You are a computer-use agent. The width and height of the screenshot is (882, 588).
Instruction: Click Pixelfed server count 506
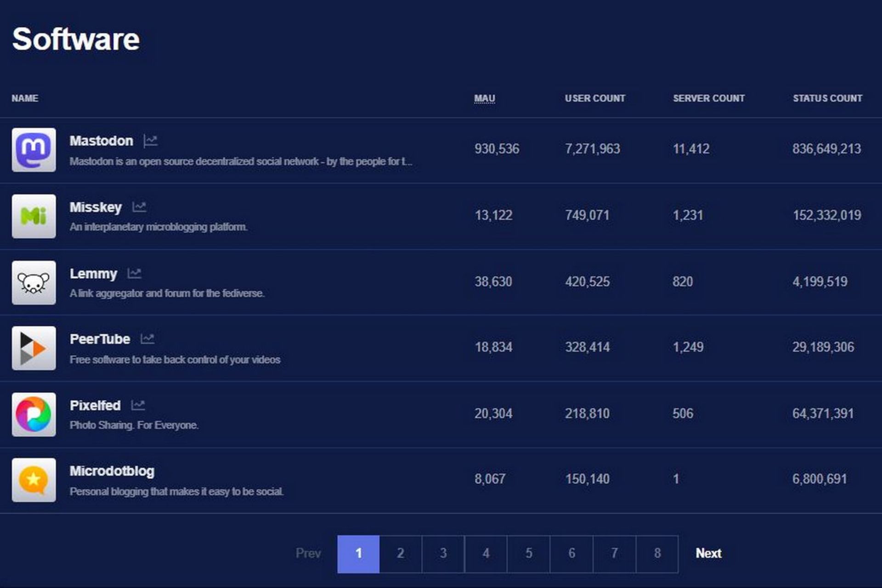pyautogui.click(x=683, y=413)
